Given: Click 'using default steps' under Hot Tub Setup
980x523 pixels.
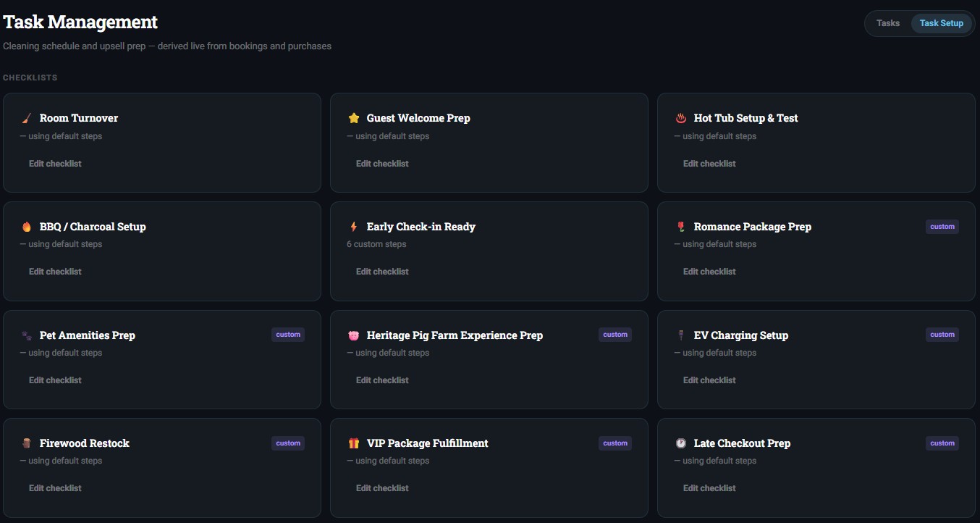Looking at the screenshot, I should point(715,136).
